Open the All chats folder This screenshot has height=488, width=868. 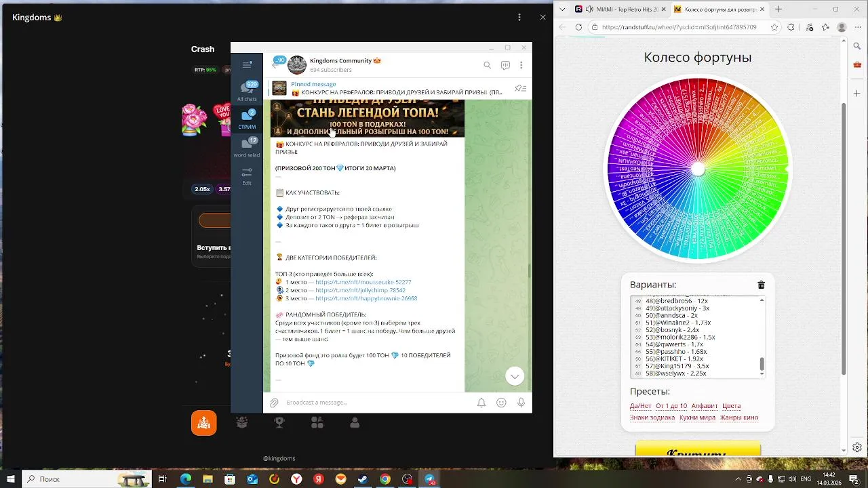(247, 91)
